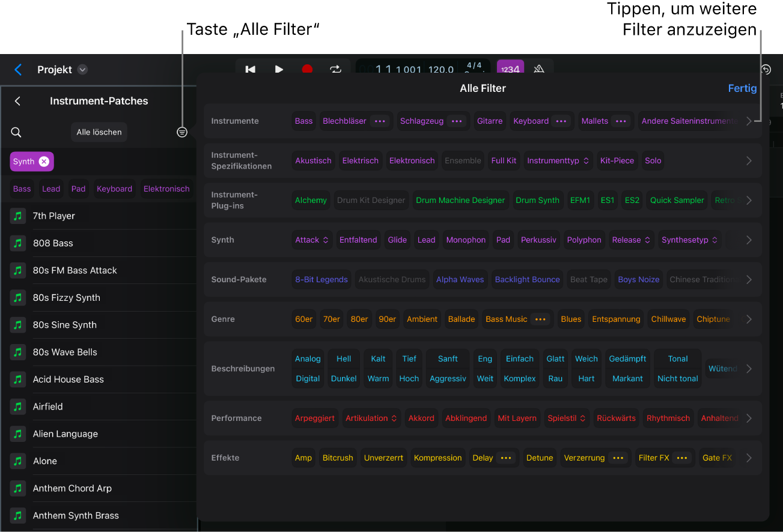Click the Alle Filter icon button
The image size is (783, 532).
point(182,132)
